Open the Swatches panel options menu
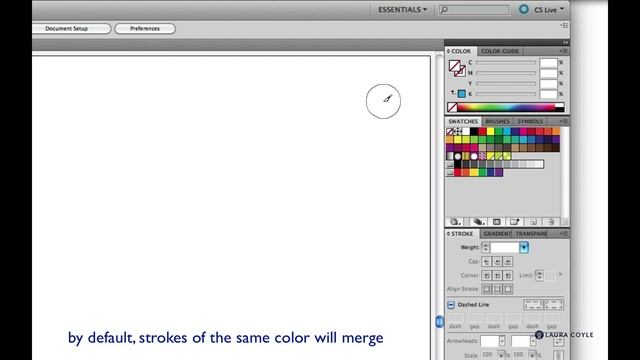The image size is (640, 360). tap(564, 121)
